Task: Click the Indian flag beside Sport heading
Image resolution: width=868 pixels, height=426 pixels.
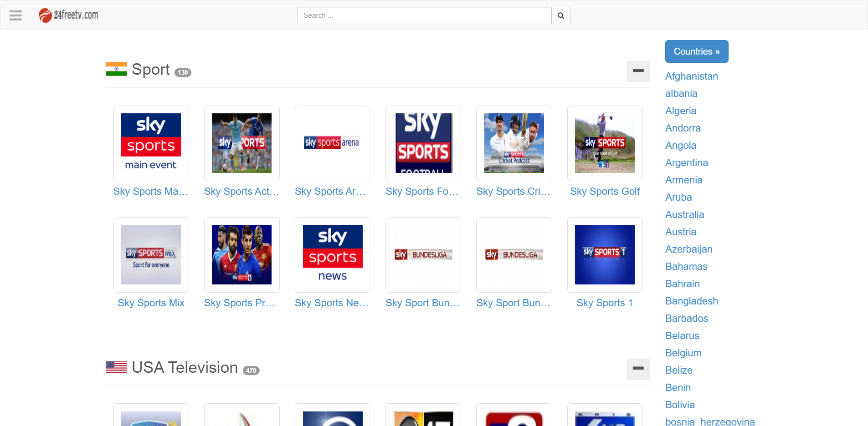Action: point(116,69)
